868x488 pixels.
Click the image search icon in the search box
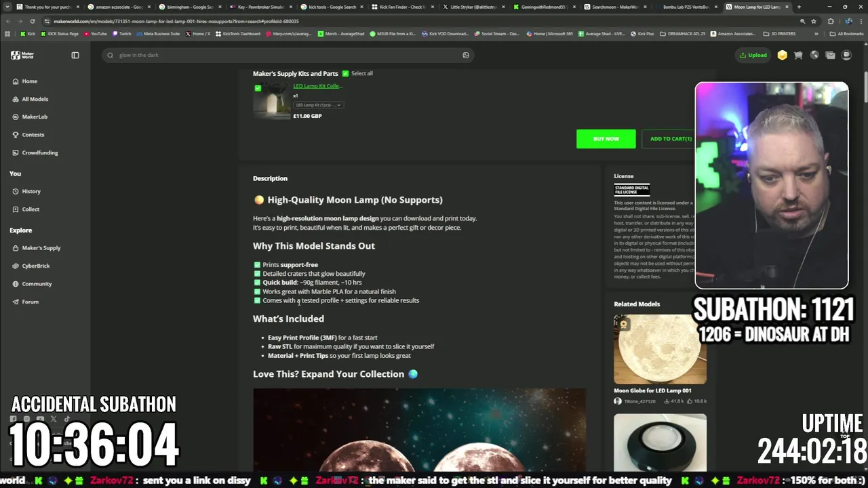point(466,55)
